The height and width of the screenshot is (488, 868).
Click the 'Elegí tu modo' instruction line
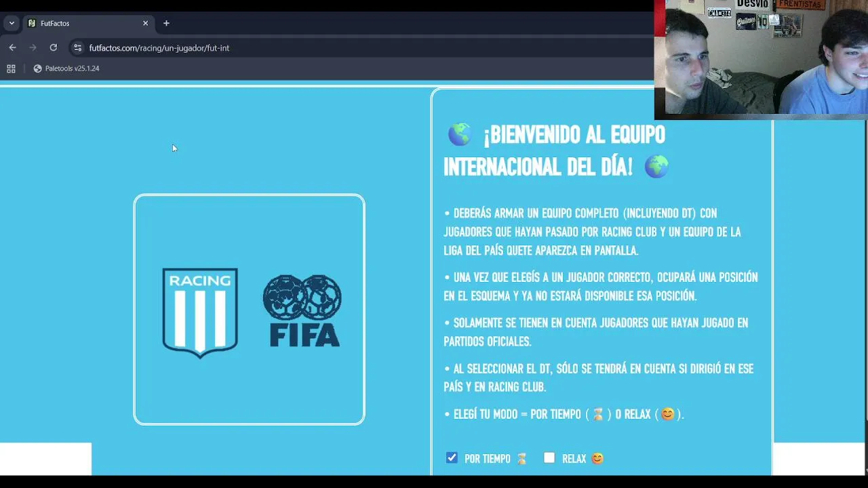[x=564, y=414]
